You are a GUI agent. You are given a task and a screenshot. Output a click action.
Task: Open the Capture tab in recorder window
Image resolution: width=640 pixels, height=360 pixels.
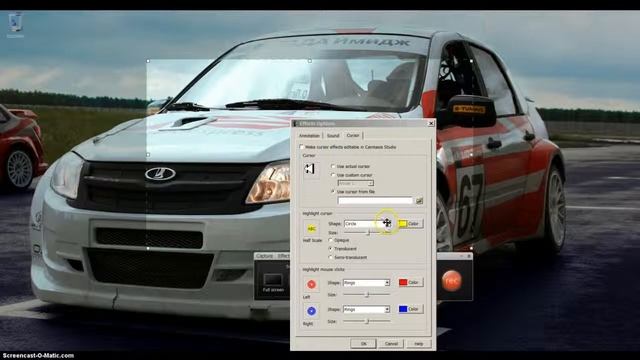pyautogui.click(x=264, y=256)
